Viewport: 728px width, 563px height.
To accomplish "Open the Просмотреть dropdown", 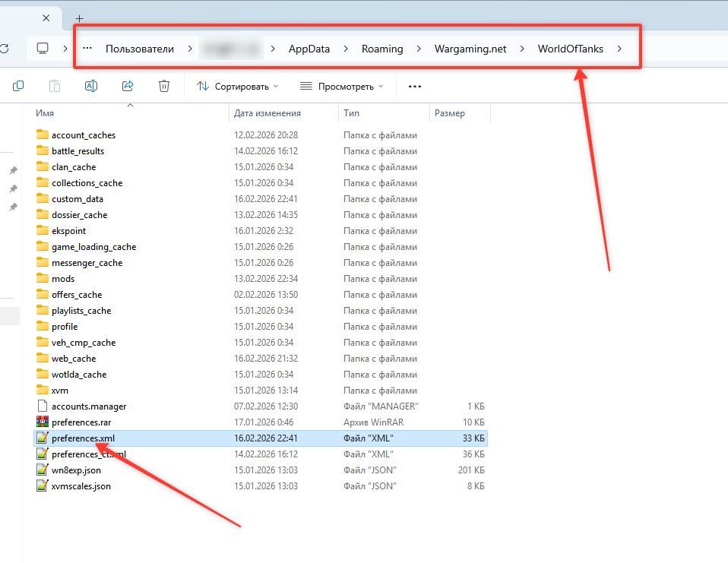I will (341, 87).
